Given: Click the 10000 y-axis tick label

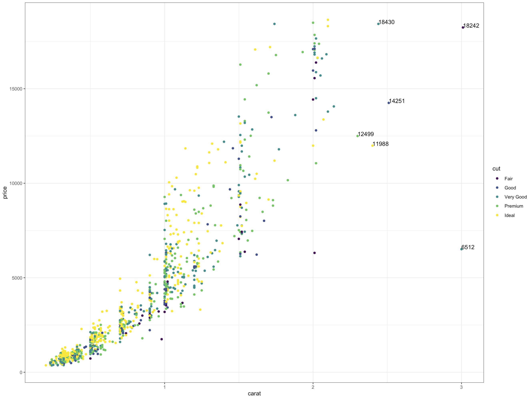Looking at the screenshot, I should (16, 183).
